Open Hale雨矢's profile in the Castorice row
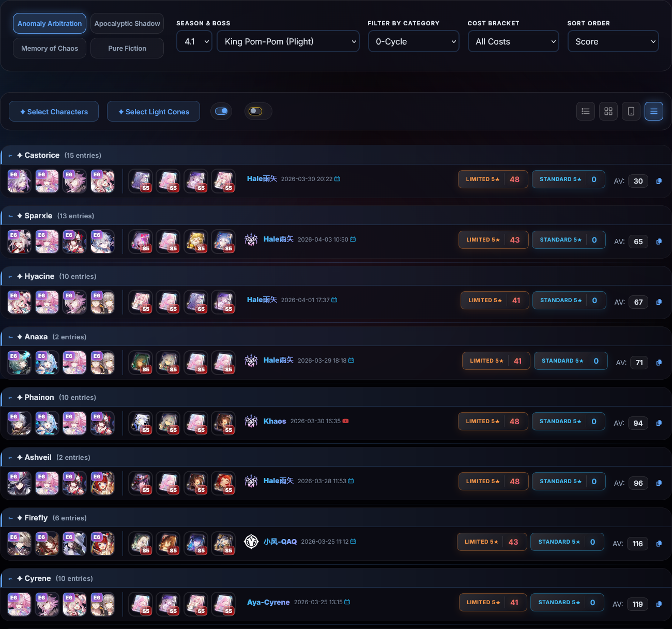The height and width of the screenshot is (629, 672). tap(262, 179)
